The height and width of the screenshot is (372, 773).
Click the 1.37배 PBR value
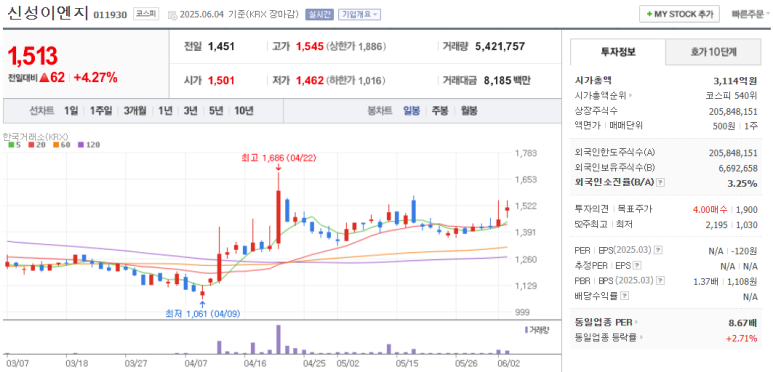click(706, 281)
